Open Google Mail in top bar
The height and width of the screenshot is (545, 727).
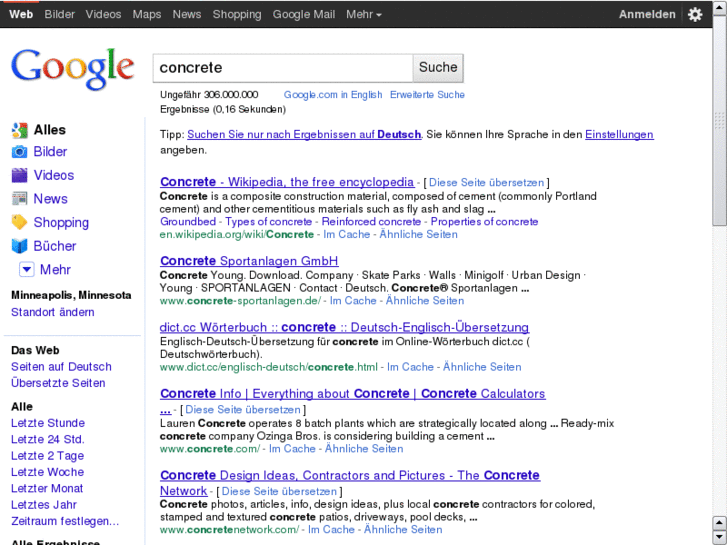[x=304, y=14]
